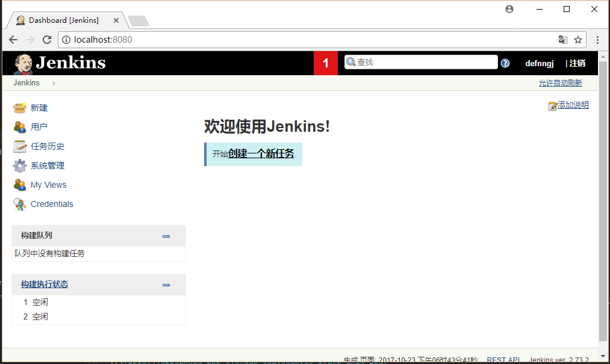Viewport: 610px width, 364px height.
Task: Open the red notification badge showing 1
Action: [x=326, y=63]
